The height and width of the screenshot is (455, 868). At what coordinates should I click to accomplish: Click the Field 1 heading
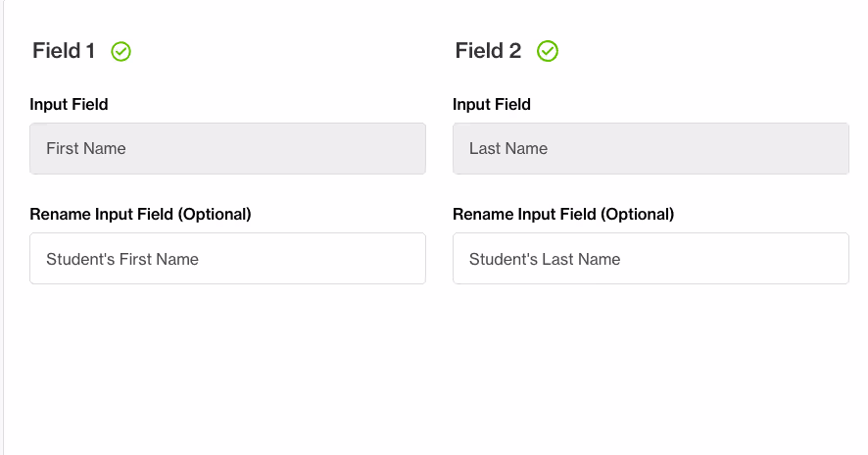pos(64,51)
